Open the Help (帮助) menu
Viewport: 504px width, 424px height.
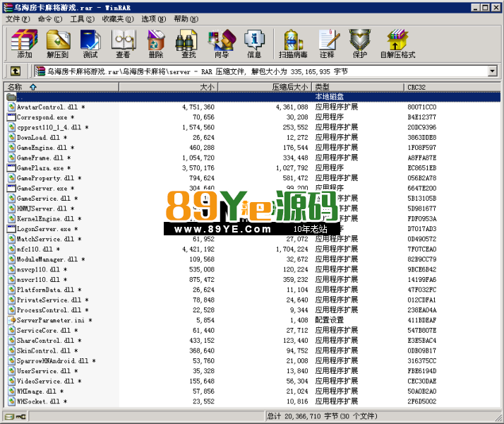coord(186,19)
